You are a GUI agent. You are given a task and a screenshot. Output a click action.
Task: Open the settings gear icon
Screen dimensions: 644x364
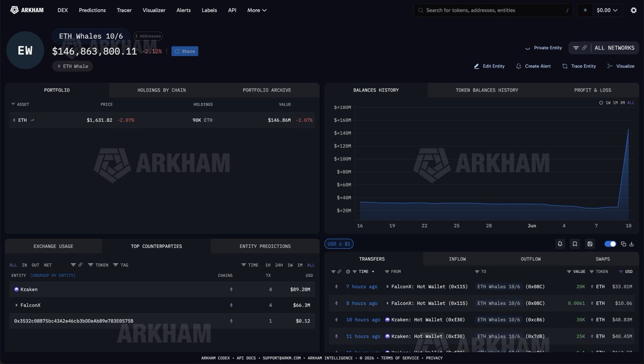pos(633,10)
